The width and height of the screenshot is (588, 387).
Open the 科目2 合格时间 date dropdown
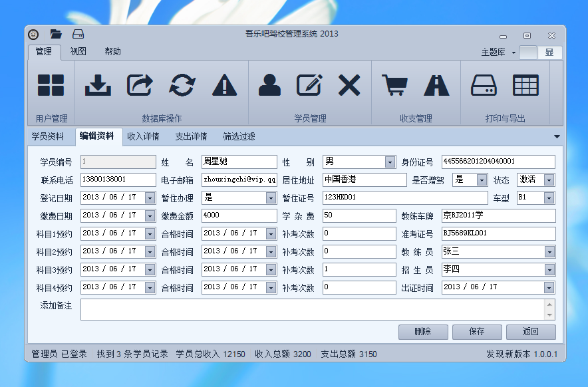(271, 252)
